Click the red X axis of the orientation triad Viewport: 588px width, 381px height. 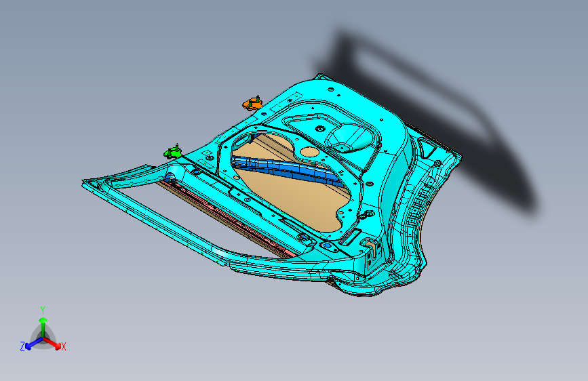click(x=54, y=344)
